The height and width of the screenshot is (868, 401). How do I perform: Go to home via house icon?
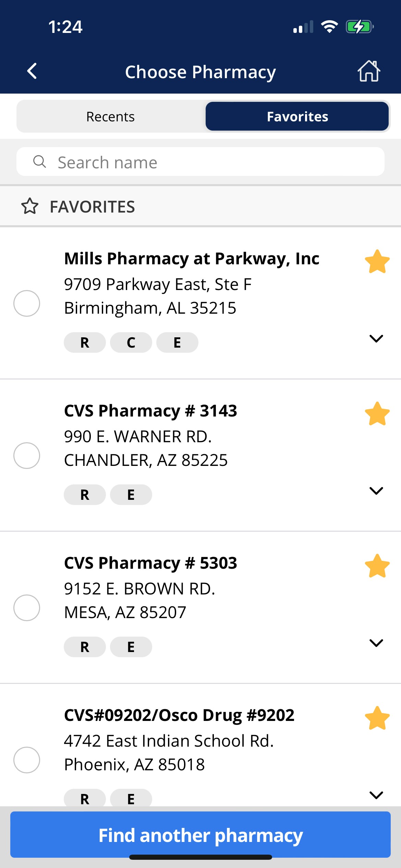(369, 71)
